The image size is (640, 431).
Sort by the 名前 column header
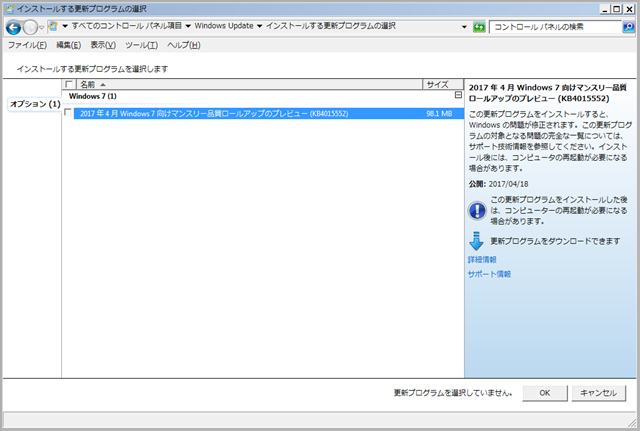(249, 84)
